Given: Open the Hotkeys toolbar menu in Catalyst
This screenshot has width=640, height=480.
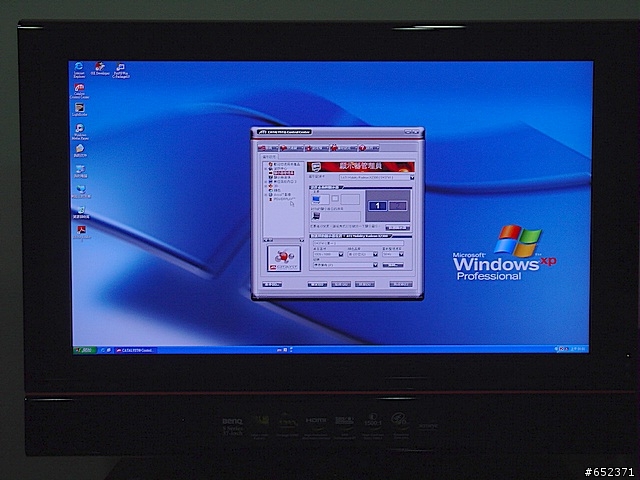Looking at the screenshot, I should [291, 148].
